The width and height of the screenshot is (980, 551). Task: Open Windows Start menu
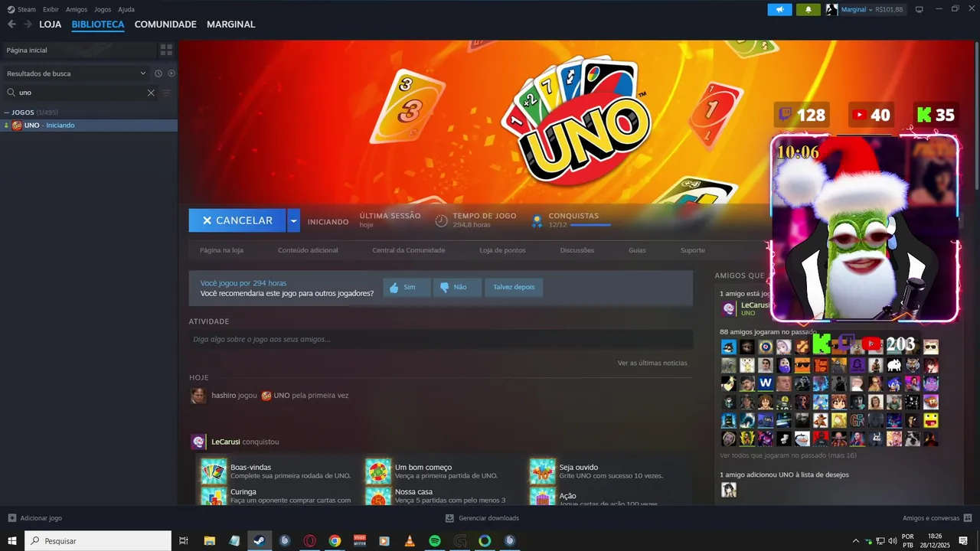coord(12,541)
